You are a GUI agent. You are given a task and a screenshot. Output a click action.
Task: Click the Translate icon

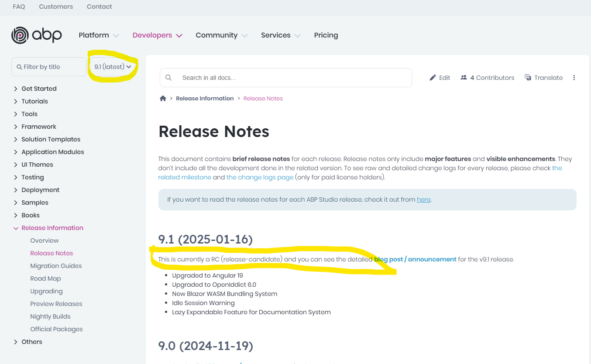click(x=528, y=78)
